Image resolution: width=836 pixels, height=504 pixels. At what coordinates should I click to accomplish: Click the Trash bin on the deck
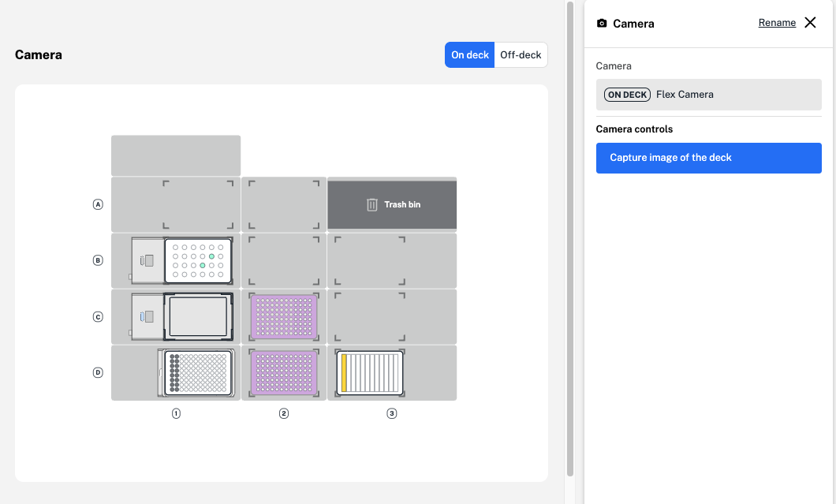point(392,205)
